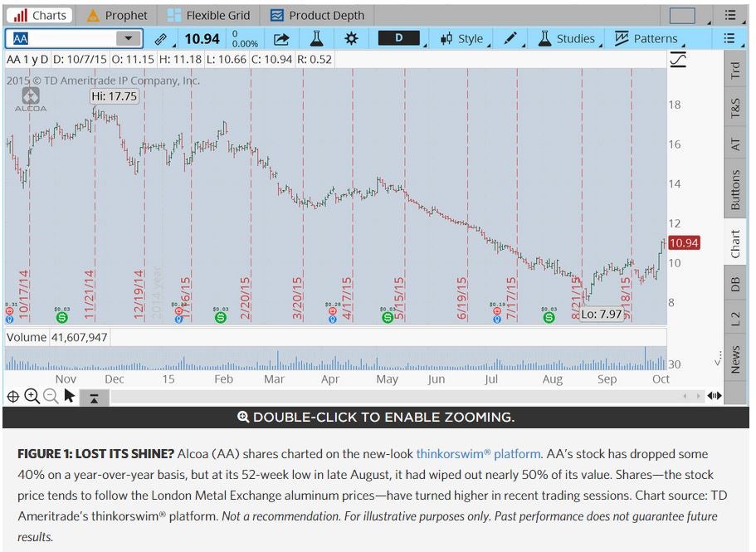
Task: Click the Volume 41,607,947 label
Action: (57, 337)
